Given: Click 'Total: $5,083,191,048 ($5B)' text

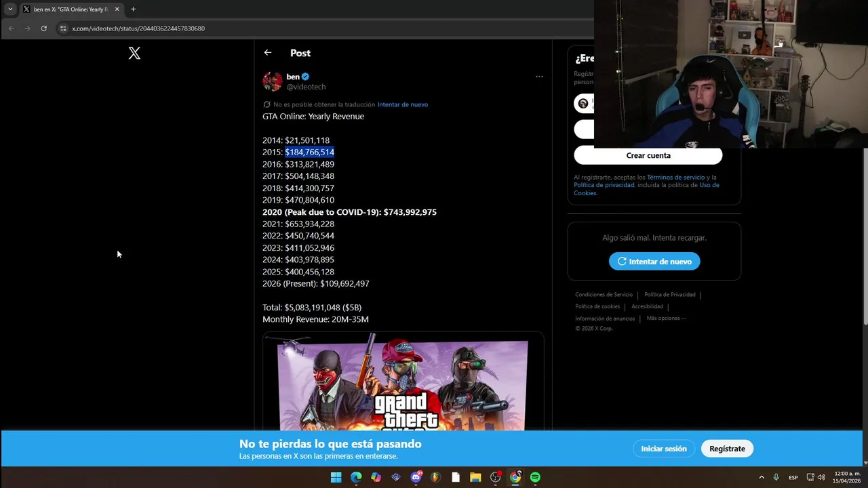Looking at the screenshot, I should [312, 308].
